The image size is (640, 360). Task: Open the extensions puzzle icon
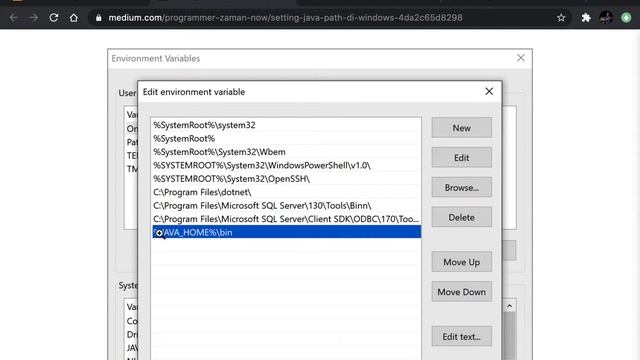pyautogui.click(x=586, y=18)
